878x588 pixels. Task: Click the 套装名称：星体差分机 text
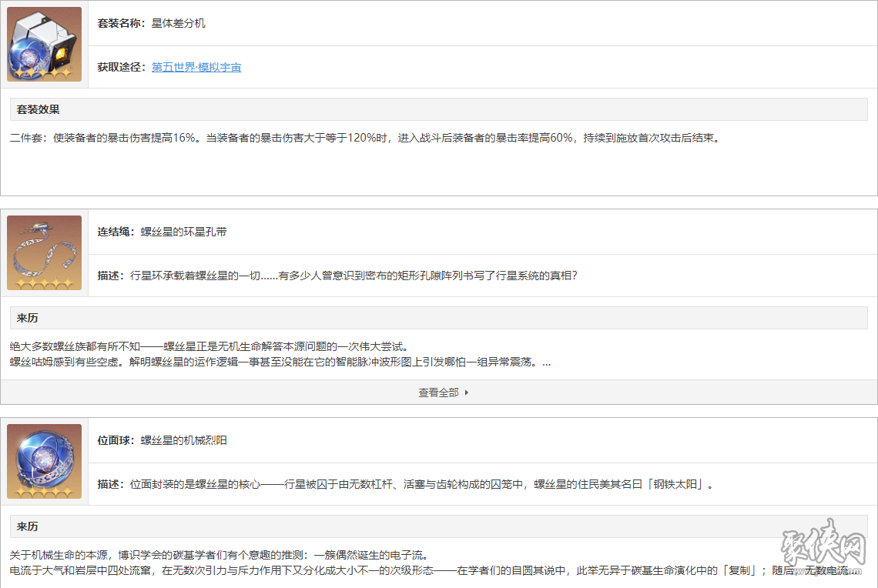(x=151, y=24)
